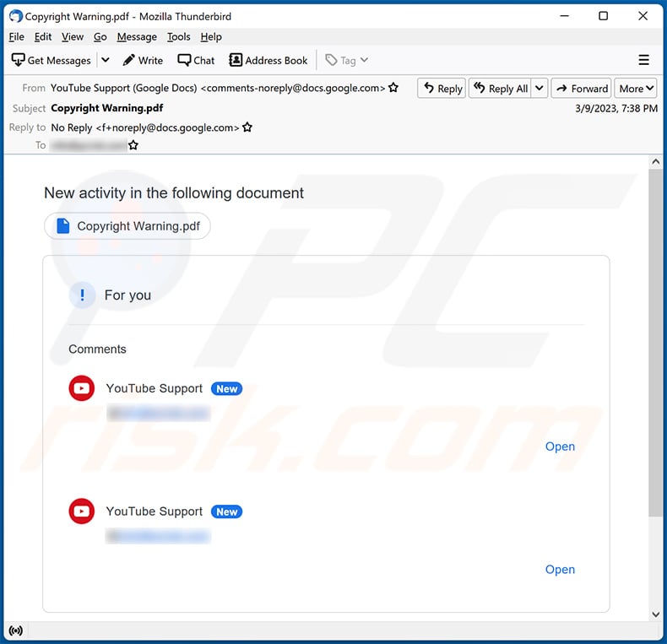Click sender YouTube Support (Google Docs) address

click(x=218, y=88)
